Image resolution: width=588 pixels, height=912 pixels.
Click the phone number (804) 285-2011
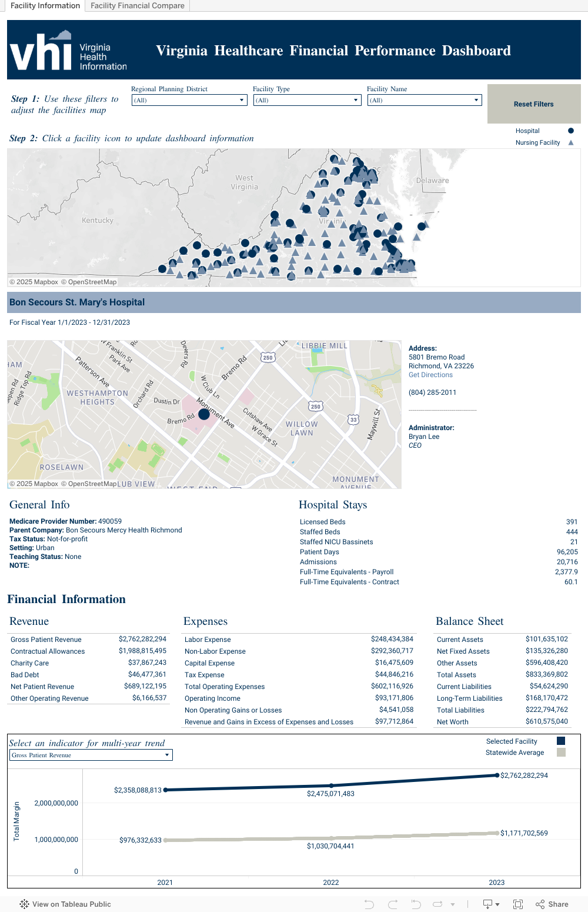[x=432, y=392]
